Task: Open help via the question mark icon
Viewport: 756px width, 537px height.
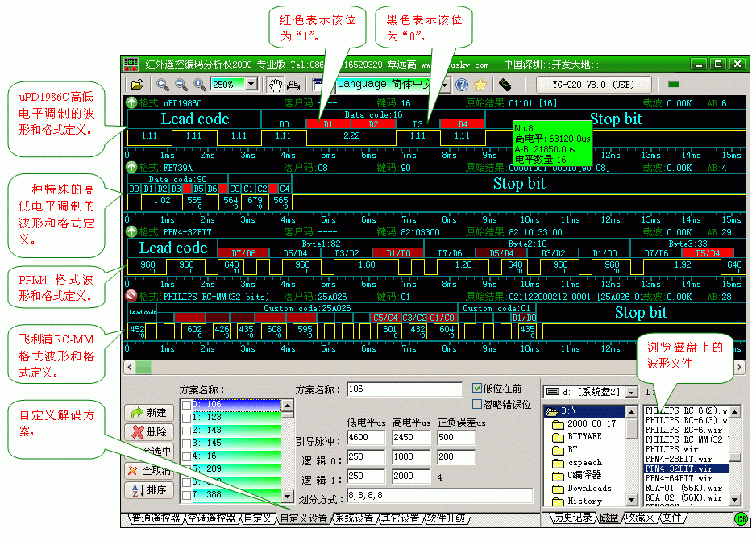Action: pos(461,84)
